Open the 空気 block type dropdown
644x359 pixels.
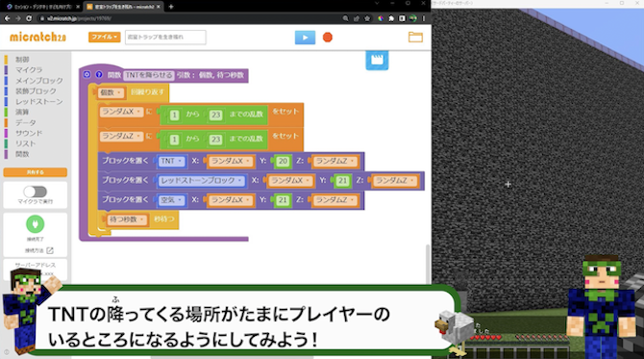pyautogui.click(x=171, y=200)
